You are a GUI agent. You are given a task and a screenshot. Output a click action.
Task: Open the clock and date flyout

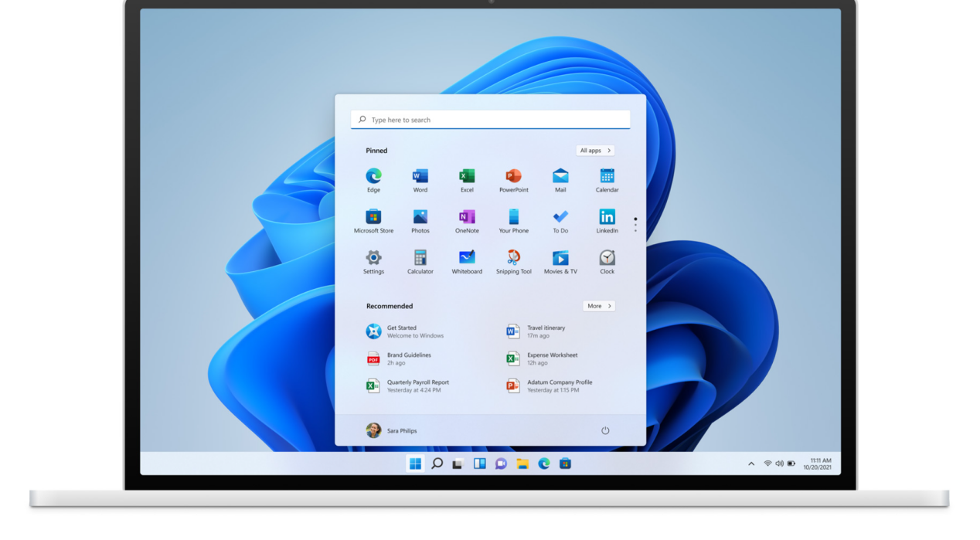click(x=818, y=464)
